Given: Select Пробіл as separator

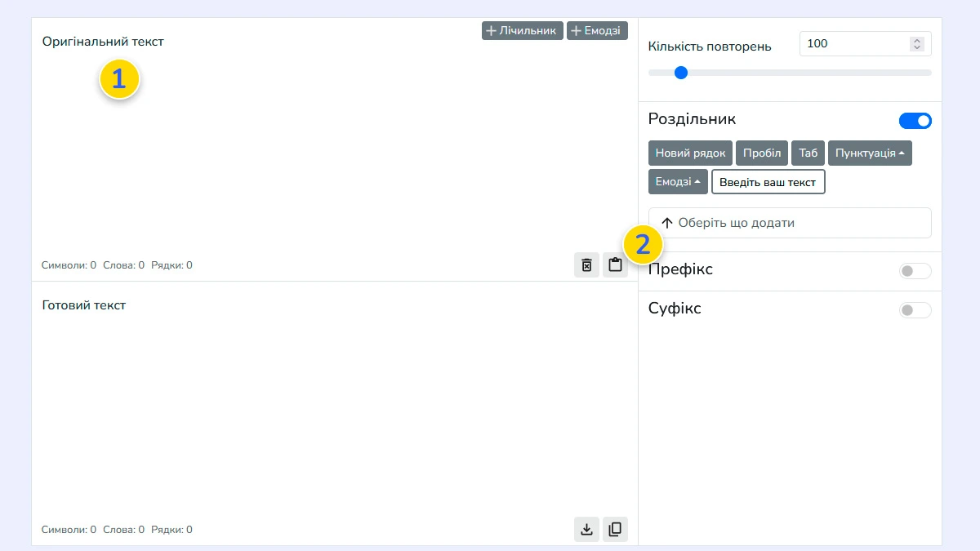Looking at the screenshot, I should pos(762,153).
